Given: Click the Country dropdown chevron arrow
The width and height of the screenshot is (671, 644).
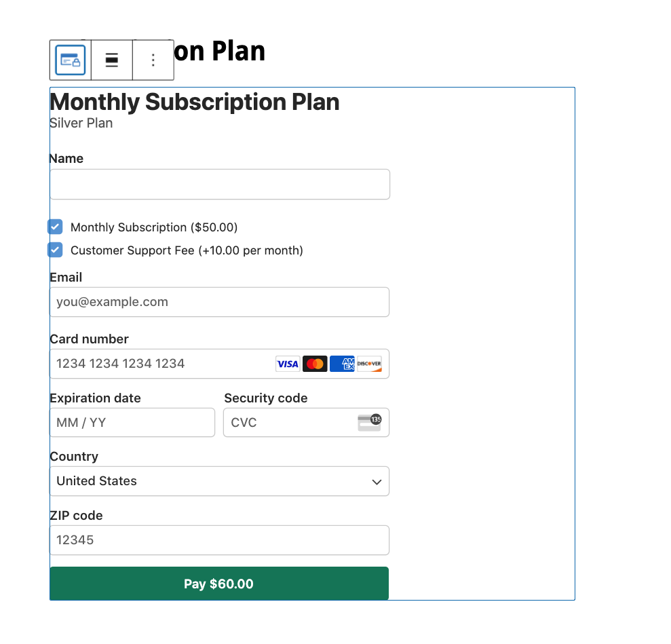Looking at the screenshot, I should click(377, 482).
